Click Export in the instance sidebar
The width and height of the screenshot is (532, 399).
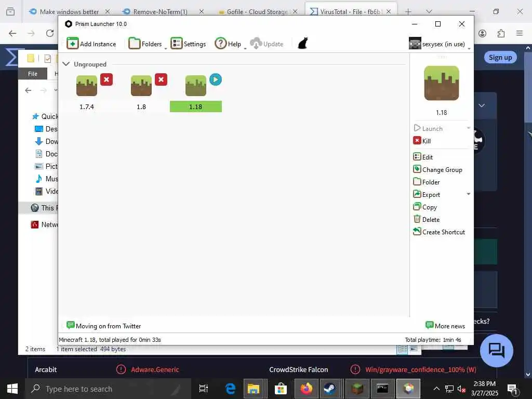pyautogui.click(x=427, y=194)
